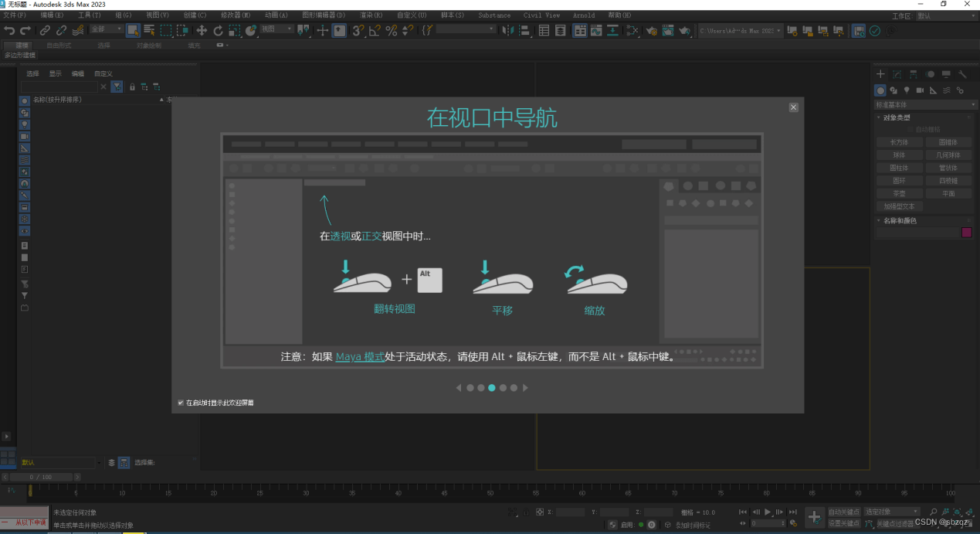
Task: Click the 平面 plane button
Action: [x=948, y=193]
